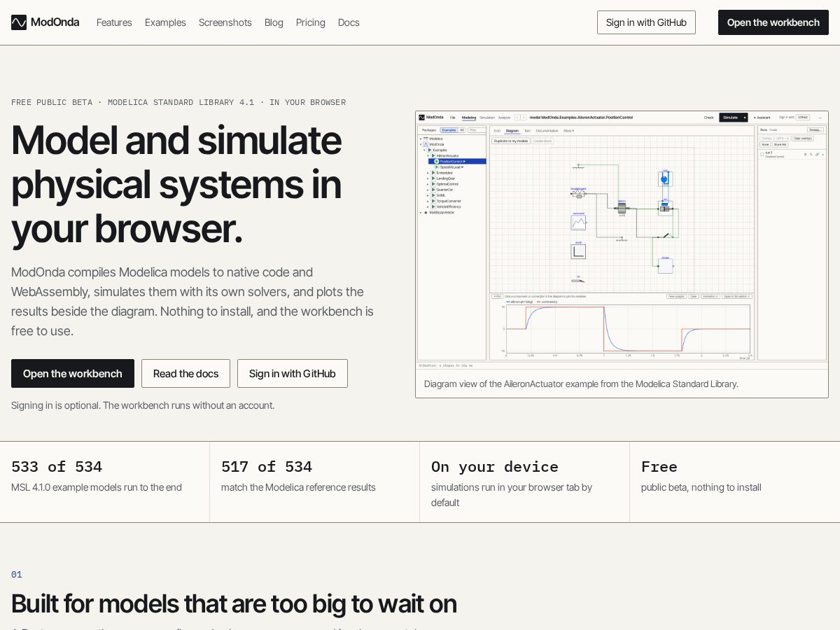Click the "Model and simulate physical systems" headline
Image resolution: width=840 pixels, height=630 pixels.
tap(176, 184)
